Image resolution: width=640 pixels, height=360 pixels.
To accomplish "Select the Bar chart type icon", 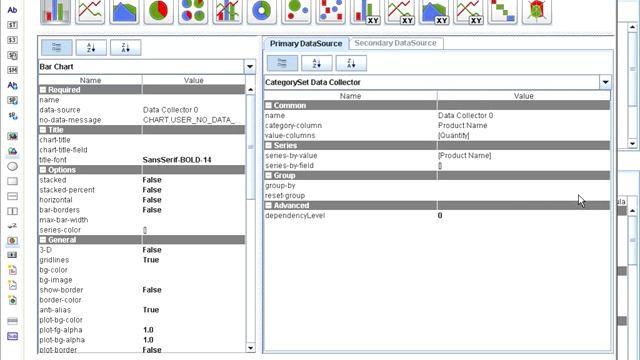I will 56,11.
